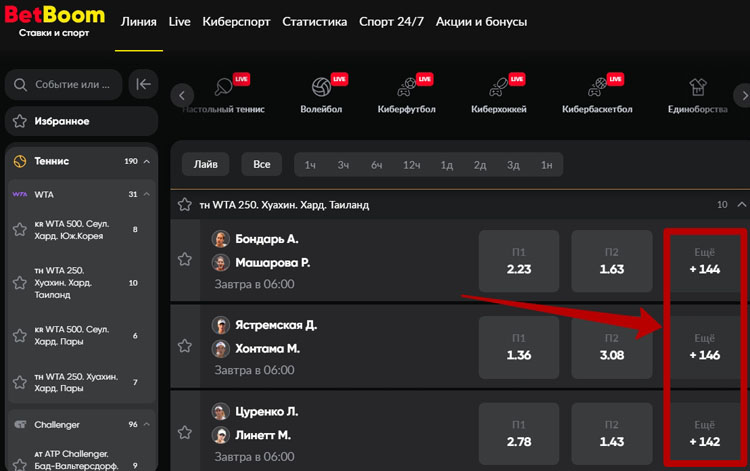Open Избранное favorites
The height and width of the screenshot is (471, 750).
click(81, 121)
